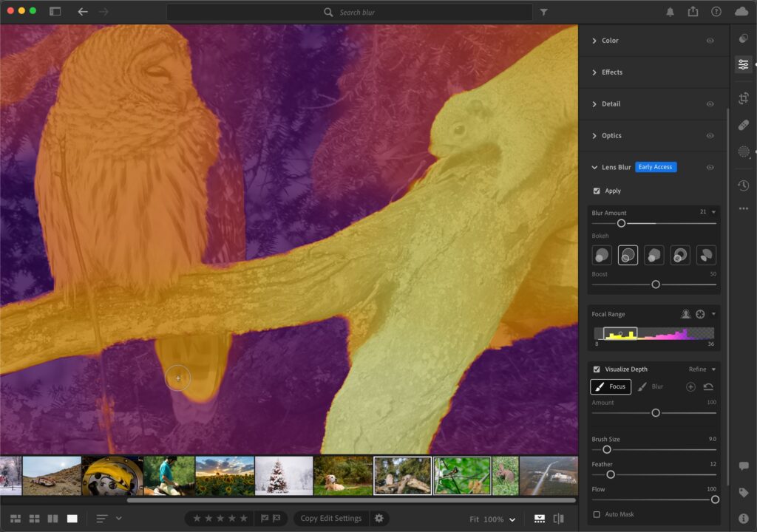This screenshot has width=757, height=532.
Task: Choose the first circle bokeh shape
Action: (602, 255)
